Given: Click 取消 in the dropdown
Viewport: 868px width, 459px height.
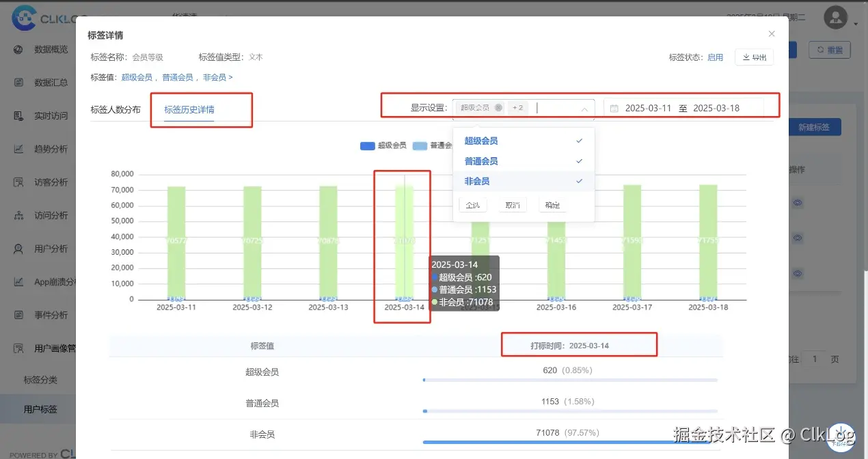Looking at the screenshot, I should tap(513, 205).
